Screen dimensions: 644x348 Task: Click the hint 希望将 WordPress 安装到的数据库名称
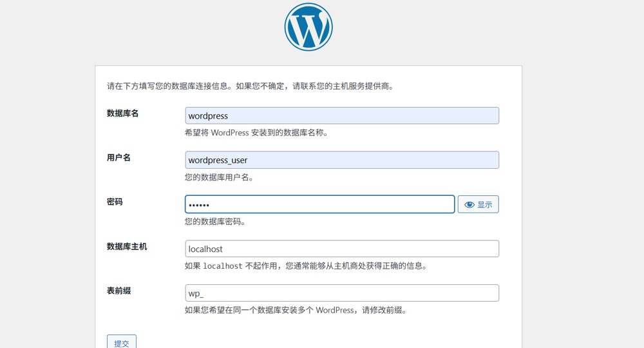256,133
